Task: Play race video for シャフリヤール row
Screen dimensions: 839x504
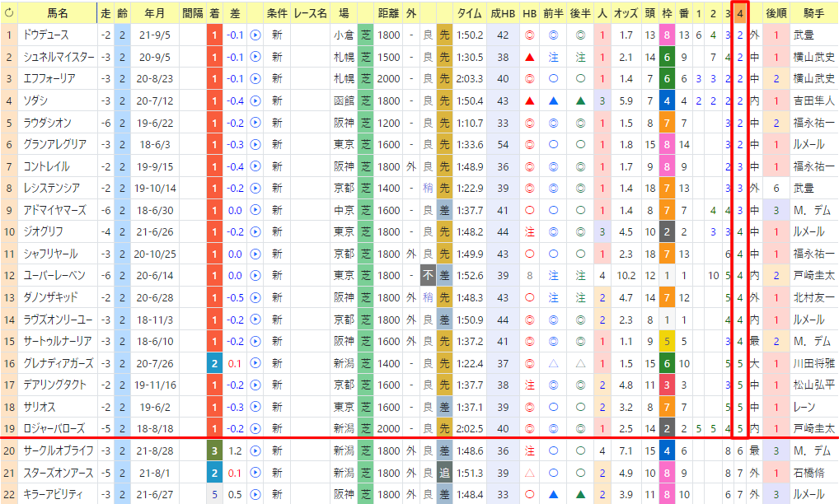Action: 255,254
